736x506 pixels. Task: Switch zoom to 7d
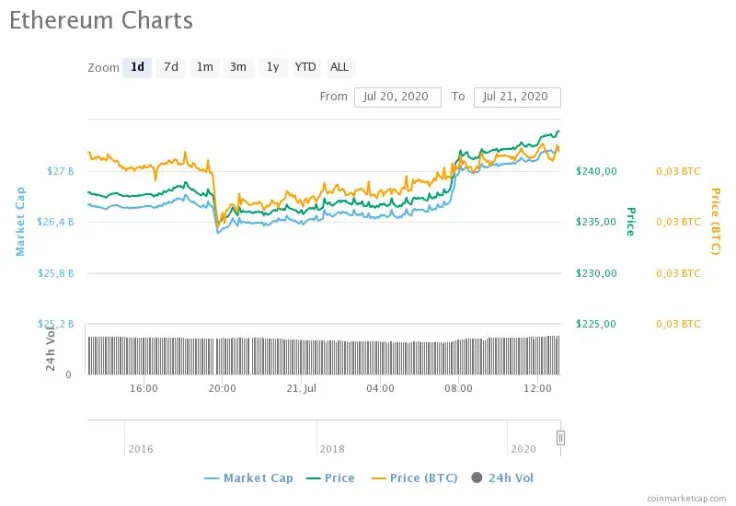click(171, 67)
